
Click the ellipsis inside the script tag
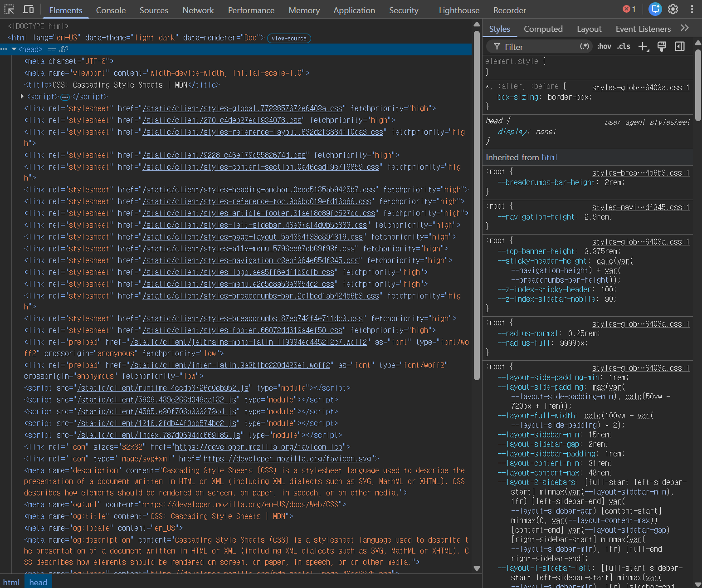(x=65, y=97)
